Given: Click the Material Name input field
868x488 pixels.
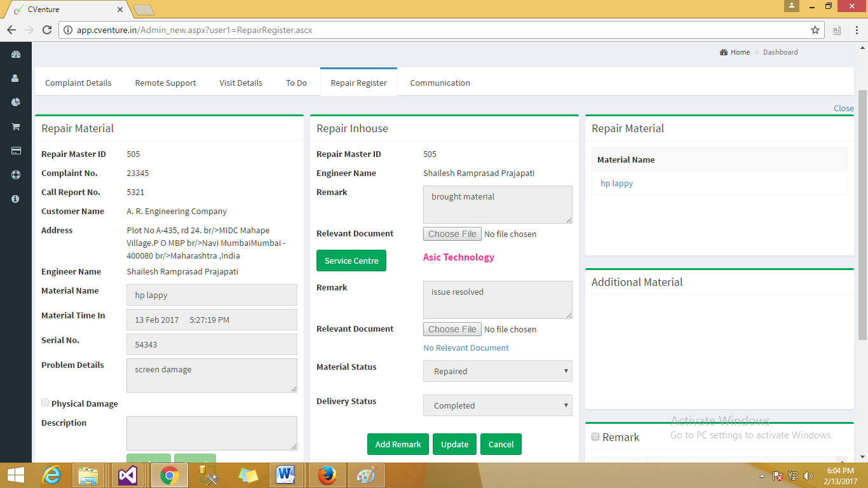Looking at the screenshot, I should tap(212, 295).
